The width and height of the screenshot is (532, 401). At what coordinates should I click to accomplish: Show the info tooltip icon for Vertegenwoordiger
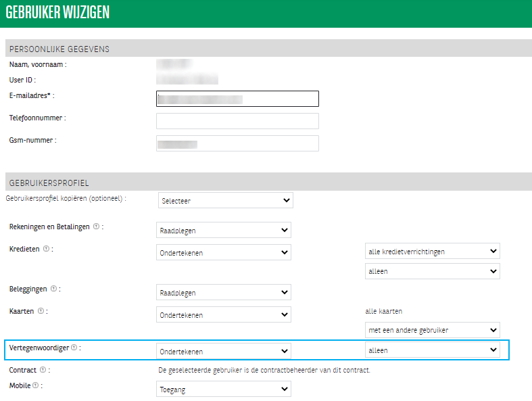74,348
